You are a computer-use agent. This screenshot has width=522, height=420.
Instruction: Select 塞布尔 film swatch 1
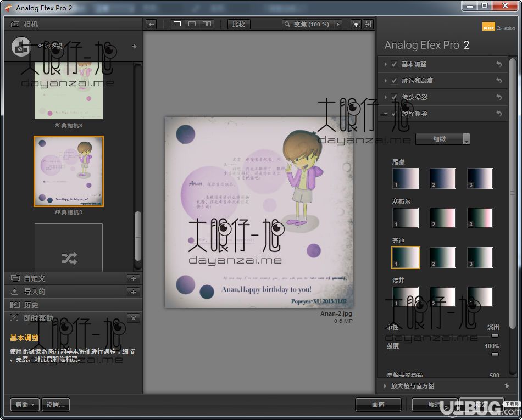405,218
